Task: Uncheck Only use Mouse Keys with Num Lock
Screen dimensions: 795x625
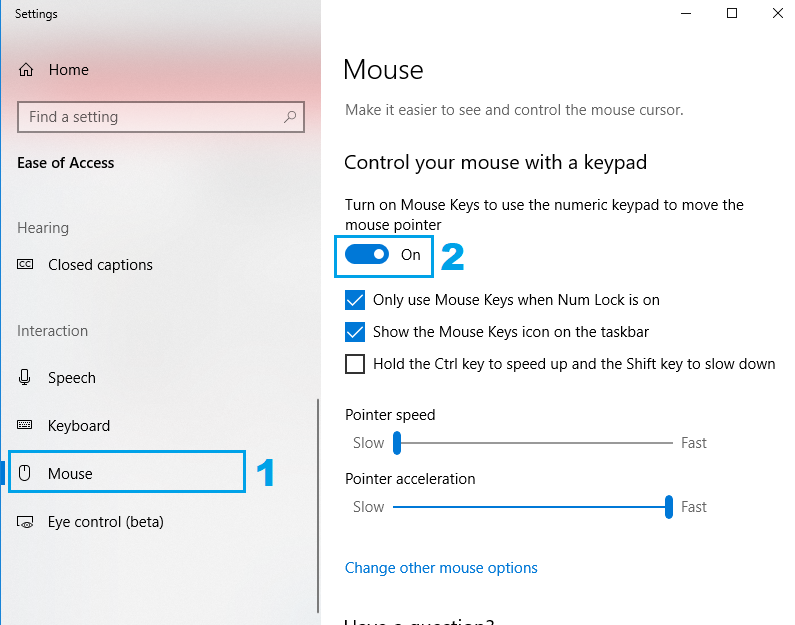Action: (355, 300)
